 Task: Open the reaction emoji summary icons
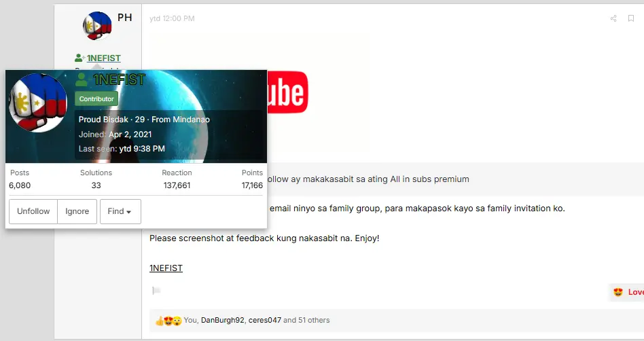168,321
